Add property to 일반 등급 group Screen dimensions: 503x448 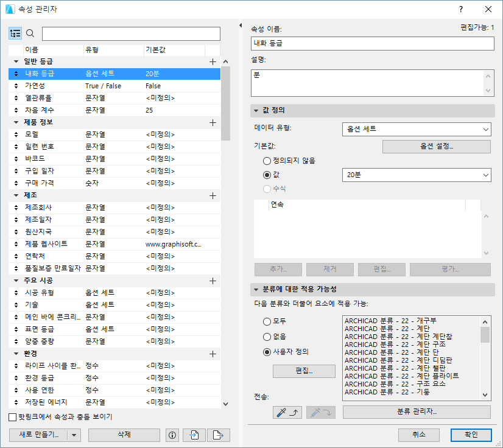tap(213, 62)
